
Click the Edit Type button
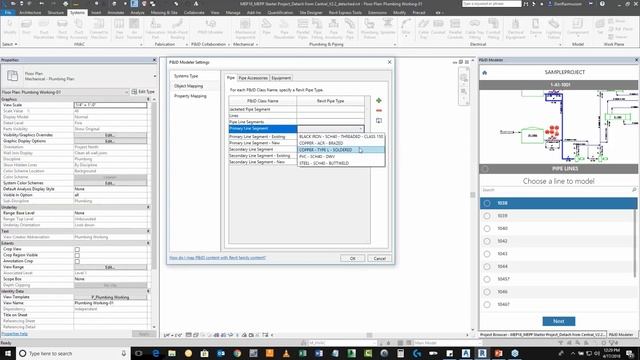click(143, 92)
